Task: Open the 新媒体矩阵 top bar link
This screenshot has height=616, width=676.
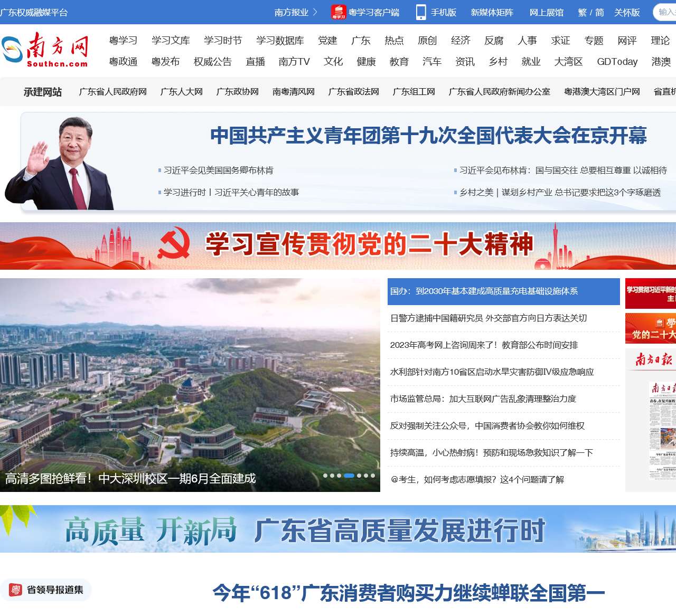Action: (x=492, y=12)
